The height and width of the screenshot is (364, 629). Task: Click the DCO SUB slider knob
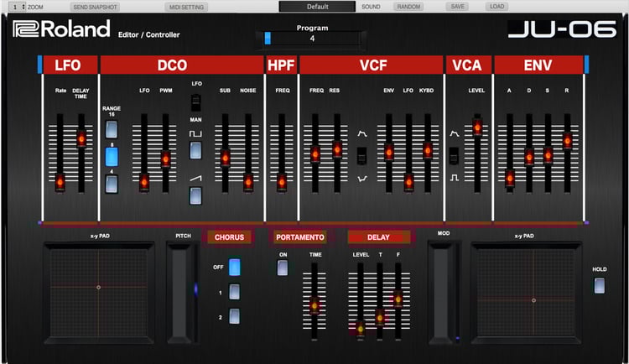[x=226, y=159]
